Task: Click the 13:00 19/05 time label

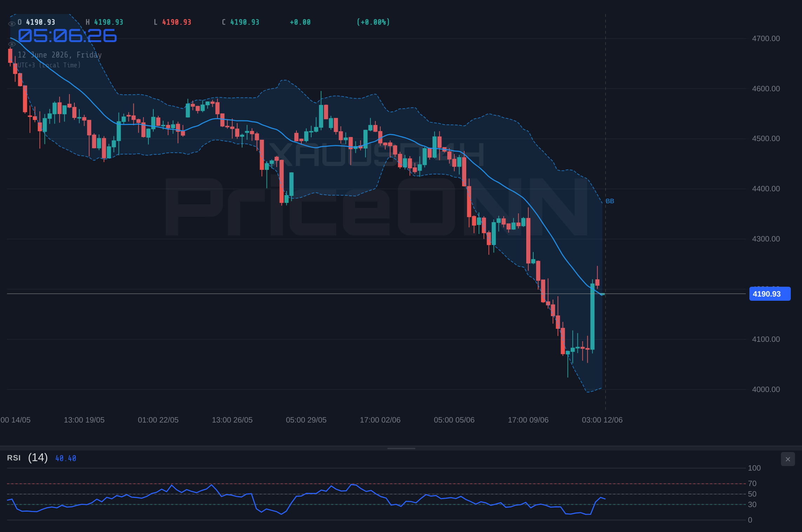Action: point(84,420)
